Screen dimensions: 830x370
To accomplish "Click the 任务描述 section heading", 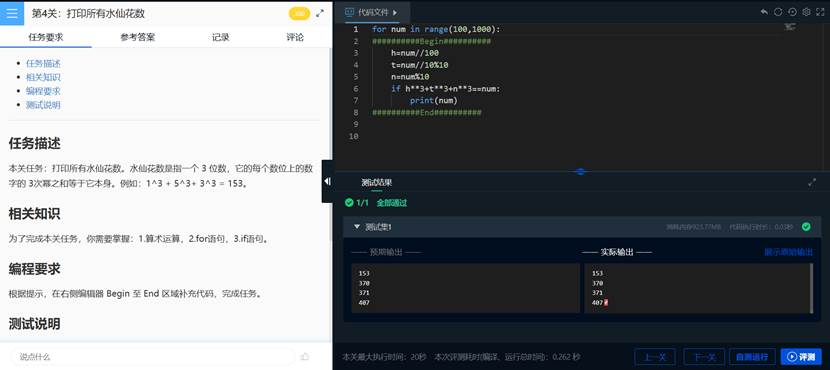I will pyautogui.click(x=34, y=143).
